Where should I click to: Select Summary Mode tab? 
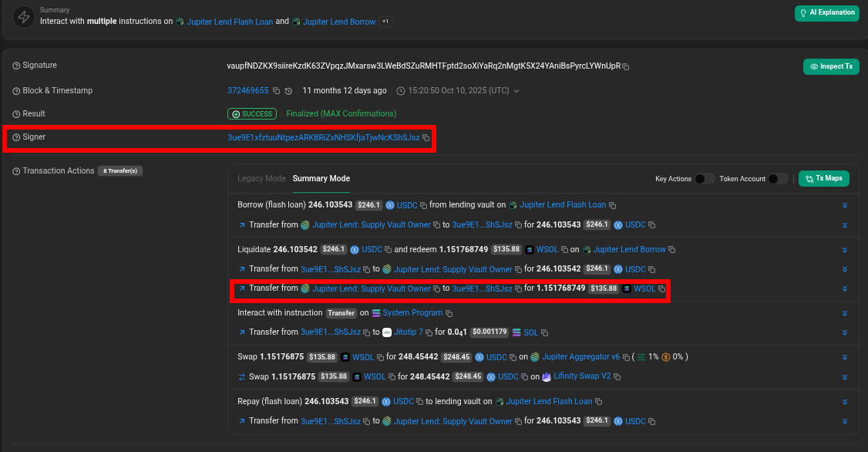(321, 178)
